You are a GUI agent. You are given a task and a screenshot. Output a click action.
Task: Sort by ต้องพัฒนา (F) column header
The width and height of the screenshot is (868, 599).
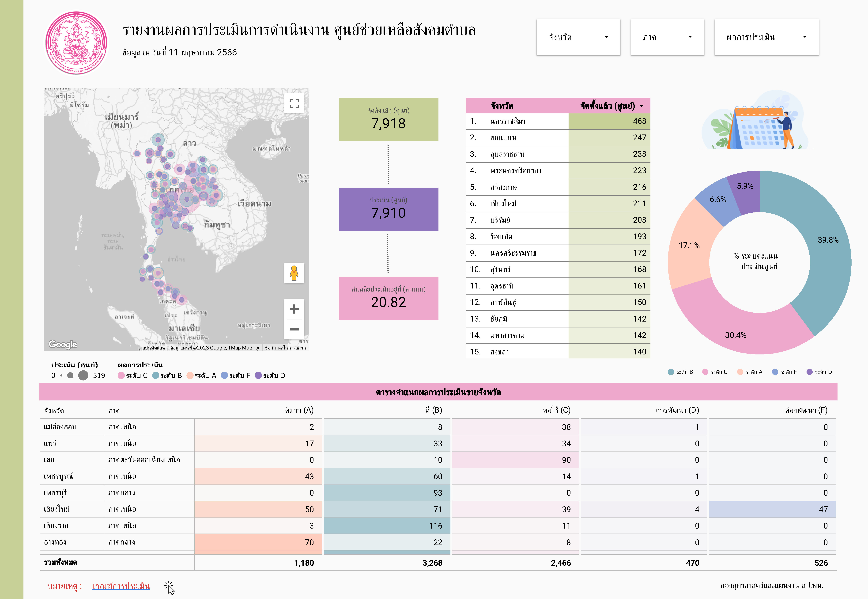807,410
